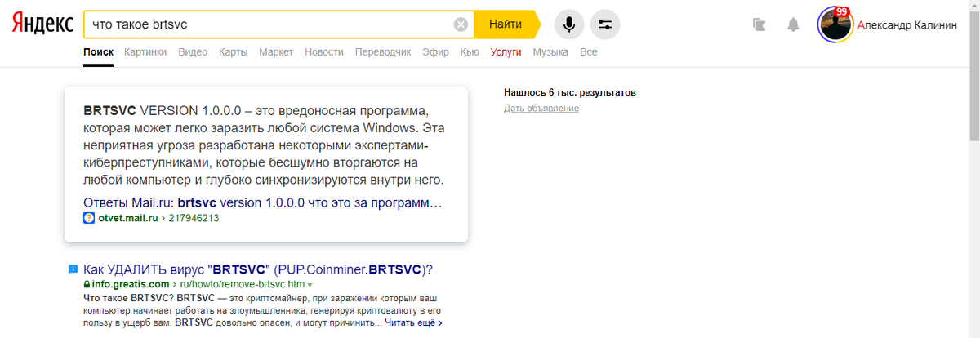Switch to Картинки tab
This screenshot has height=338, width=980.
coord(145,51)
